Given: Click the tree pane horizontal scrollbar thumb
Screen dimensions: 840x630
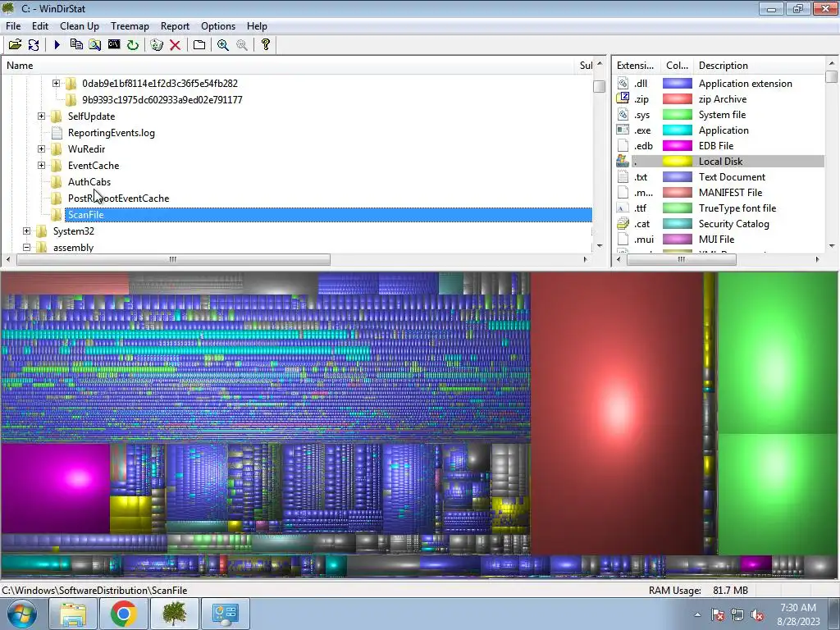Looking at the screenshot, I should (174, 259).
